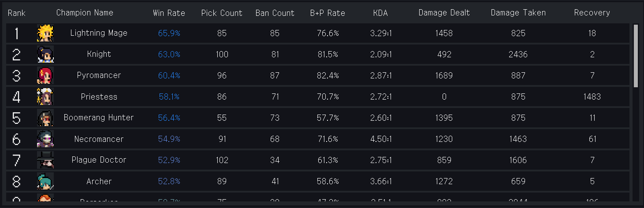Image resolution: width=644 pixels, height=208 pixels.
Task: Select the Necromancer name in row six
Action: click(x=99, y=139)
